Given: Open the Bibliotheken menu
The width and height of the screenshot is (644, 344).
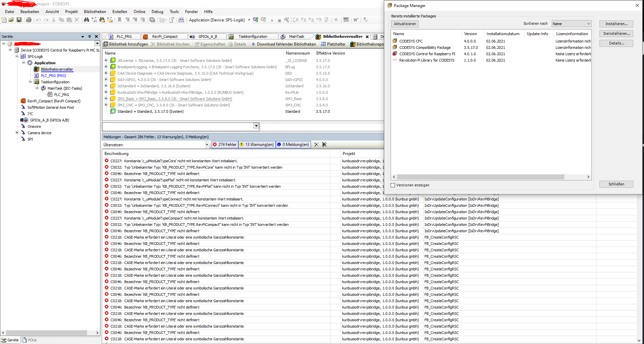Looking at the screenshot, I should 95,12.
